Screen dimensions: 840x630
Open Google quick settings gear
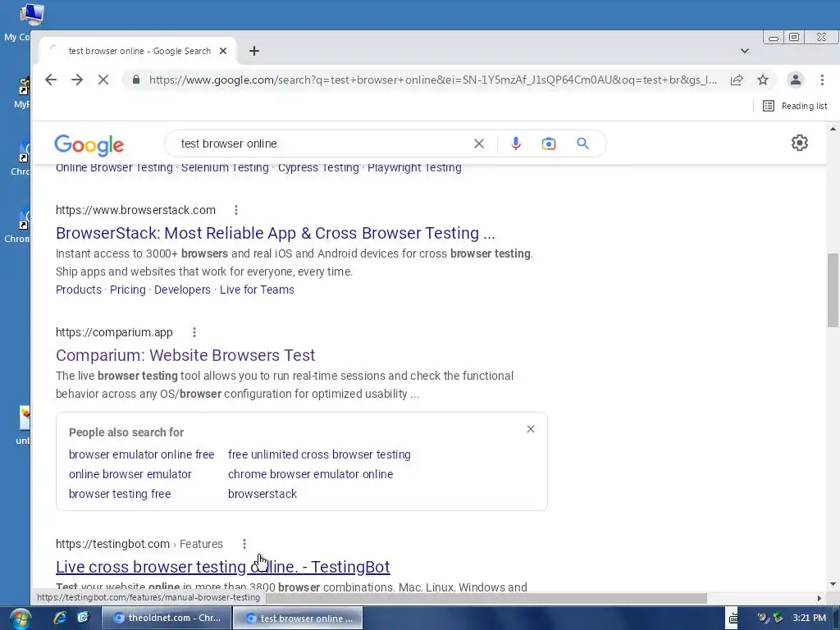[x=799, y=143]
